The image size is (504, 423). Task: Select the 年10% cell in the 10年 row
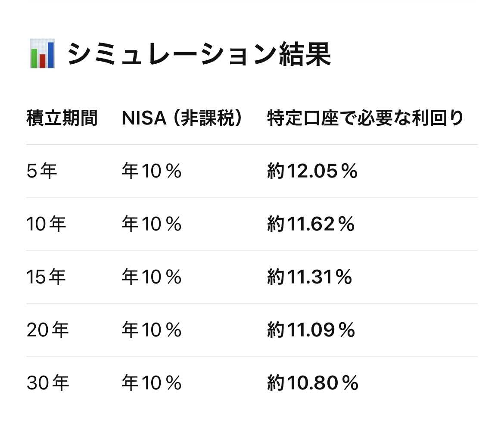152,224
